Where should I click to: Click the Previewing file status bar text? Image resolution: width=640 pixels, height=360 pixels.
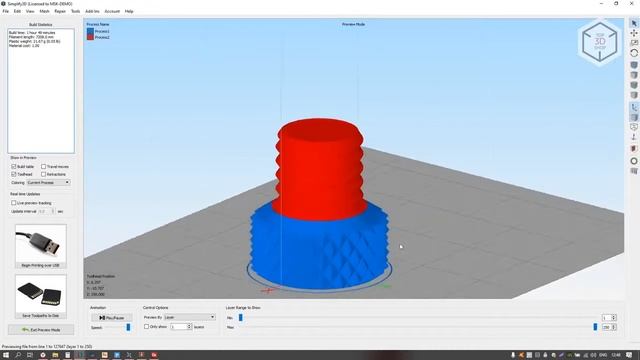[47, 347]
